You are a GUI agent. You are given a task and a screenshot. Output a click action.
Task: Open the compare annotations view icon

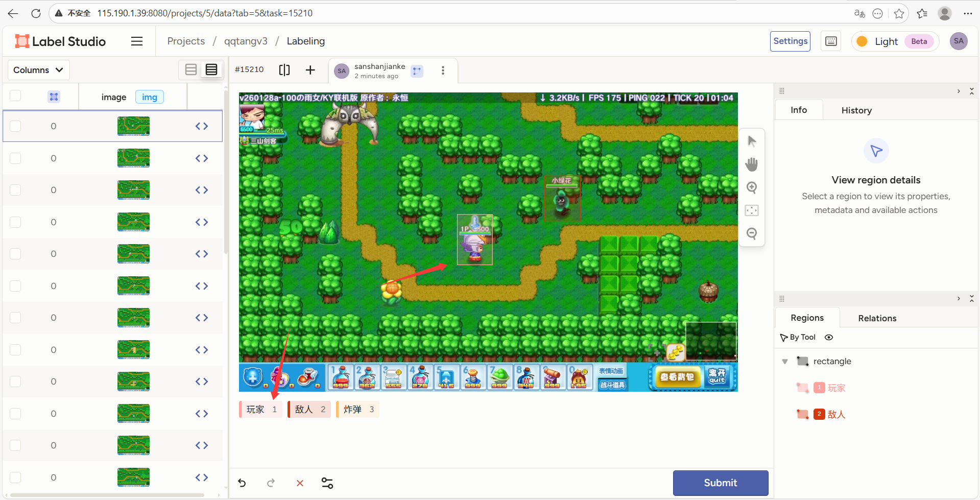pos(284,70)
